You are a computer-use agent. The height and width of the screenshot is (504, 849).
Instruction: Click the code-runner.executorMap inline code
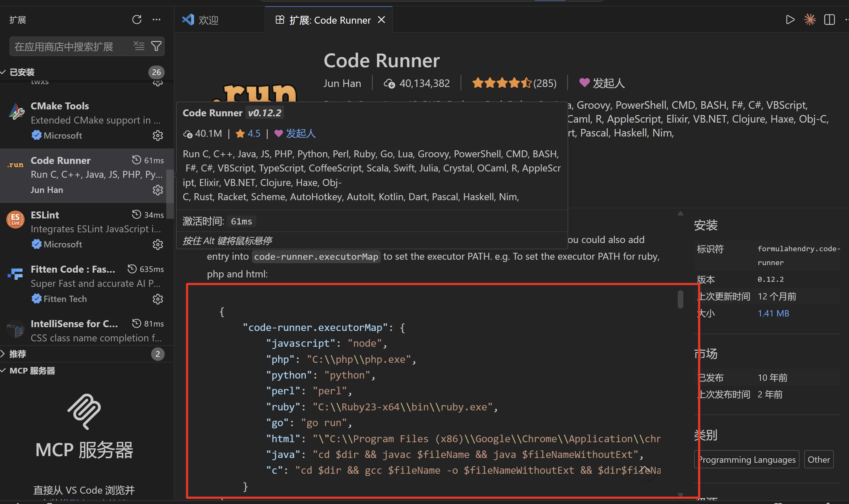316,257
